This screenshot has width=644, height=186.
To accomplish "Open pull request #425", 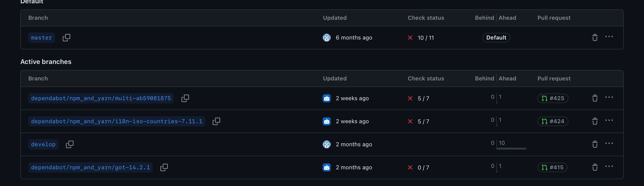I will coord(553,98).
